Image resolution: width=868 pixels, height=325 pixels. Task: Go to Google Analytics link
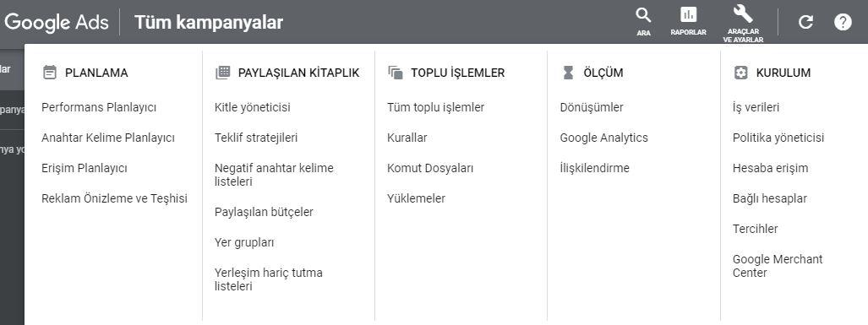click(604, 138)
